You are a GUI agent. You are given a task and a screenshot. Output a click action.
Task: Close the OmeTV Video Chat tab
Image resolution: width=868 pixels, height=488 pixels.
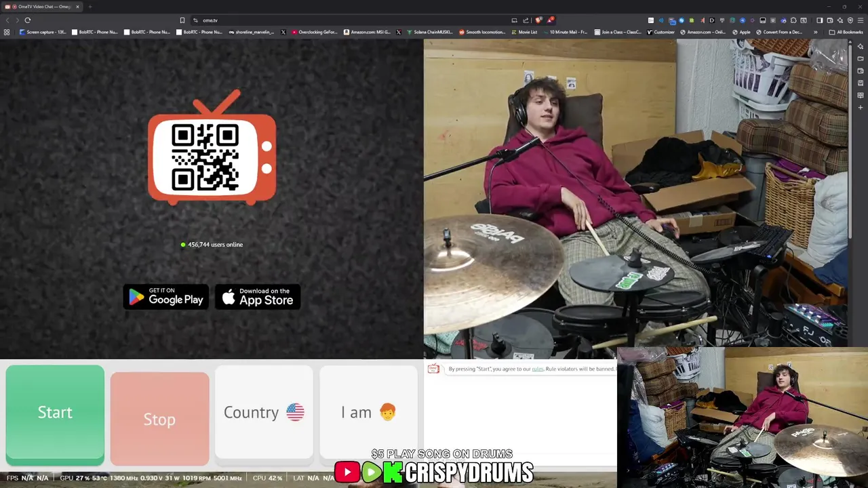click(x=77, y=7)
